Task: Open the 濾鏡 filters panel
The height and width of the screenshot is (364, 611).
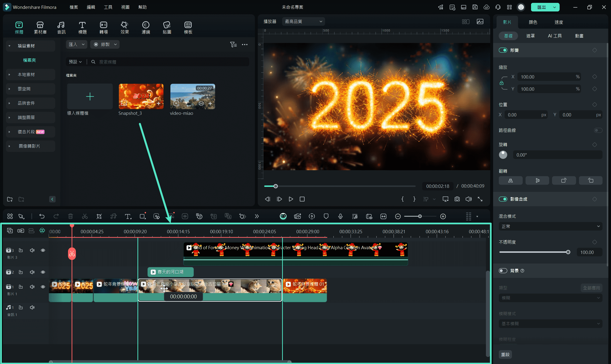Action: point(146,28)
